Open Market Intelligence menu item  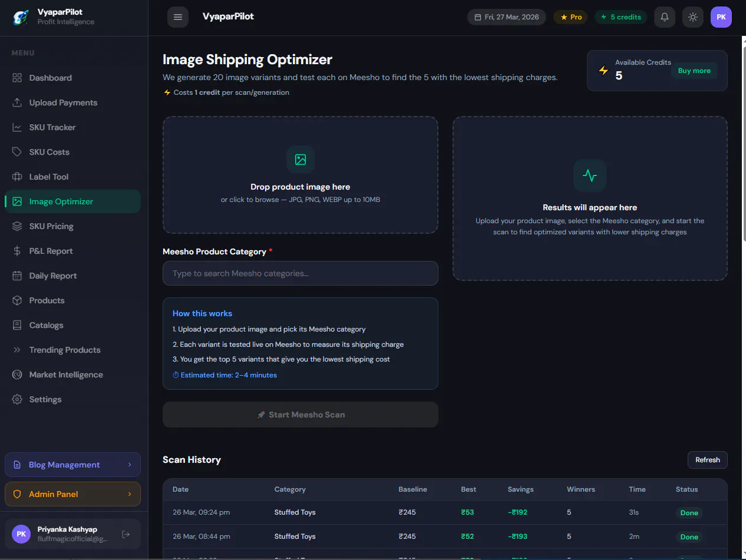click(x=73, y=375)
